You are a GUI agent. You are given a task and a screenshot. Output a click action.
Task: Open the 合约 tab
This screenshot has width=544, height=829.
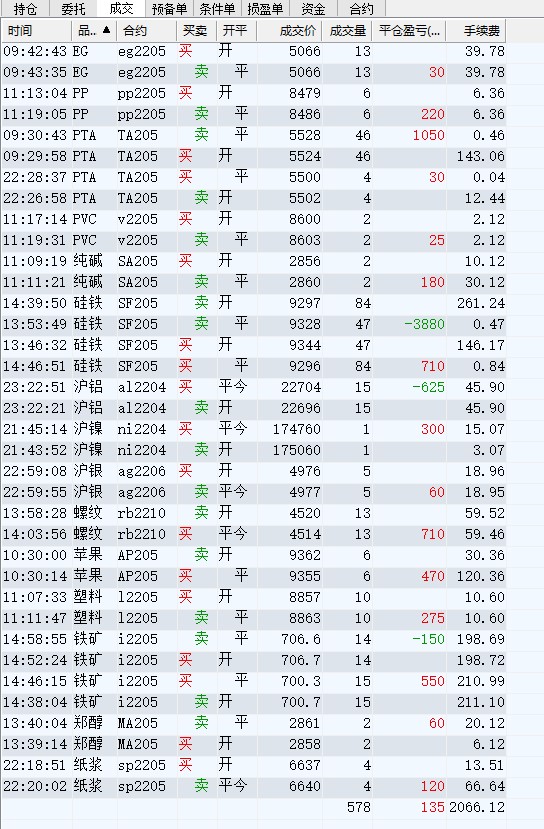[361, 8]
